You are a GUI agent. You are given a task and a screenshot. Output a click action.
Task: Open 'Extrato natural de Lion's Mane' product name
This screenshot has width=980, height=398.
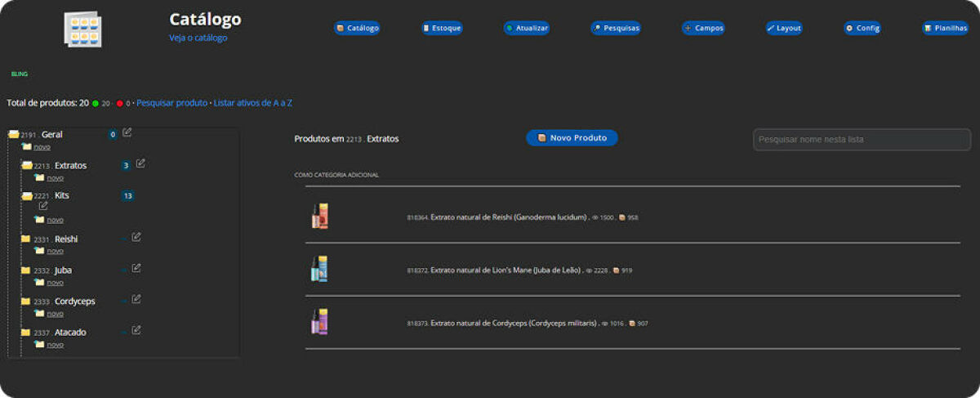[506, 271]
